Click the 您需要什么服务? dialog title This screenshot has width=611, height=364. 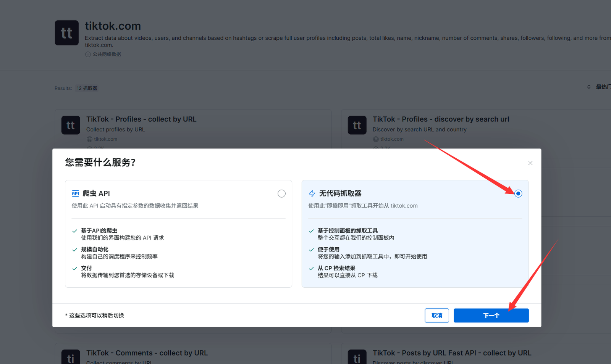coord(100,163)
